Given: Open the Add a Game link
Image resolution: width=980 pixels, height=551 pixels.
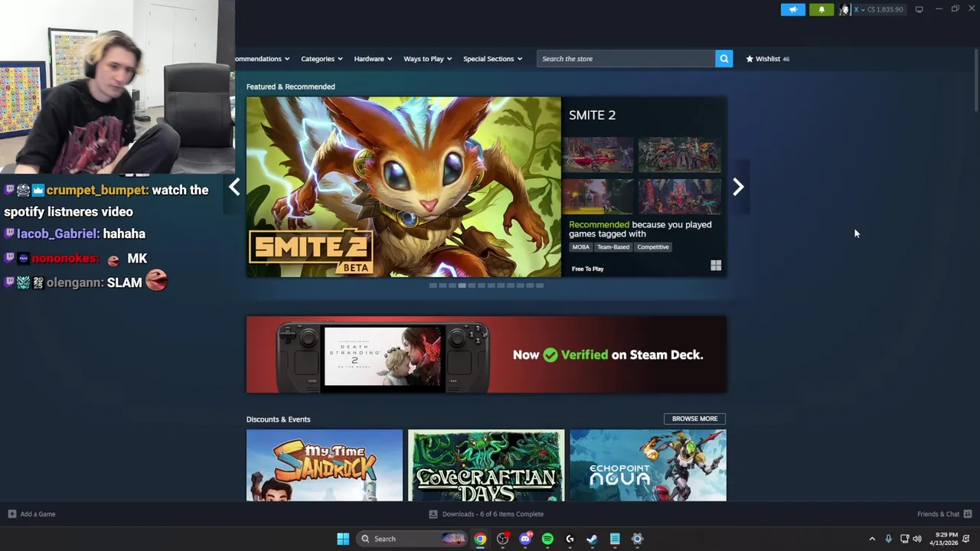Looking at the screenshot, I should pyautogui.click(x=38, y=514).
